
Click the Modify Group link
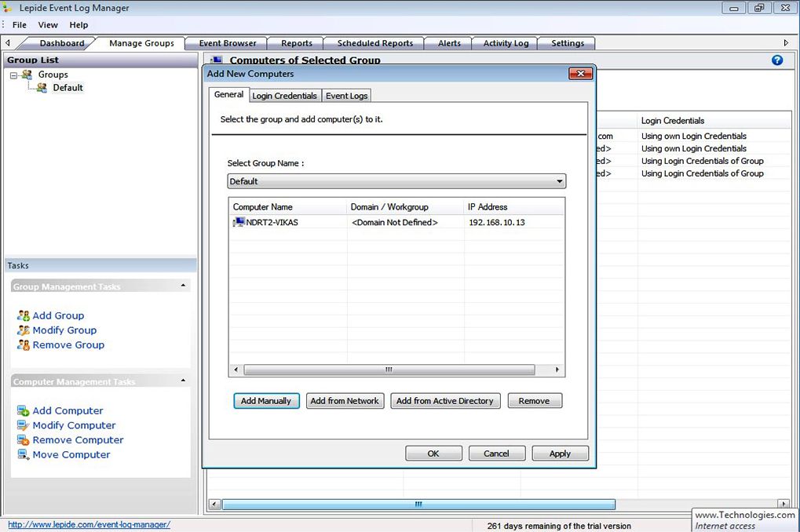click(64, 330)
